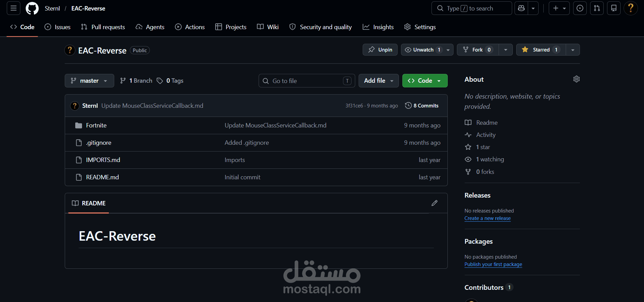The image size is (644, 302).
Task: Click the commit author avatar next to Sternl
Action: point(75,106)
